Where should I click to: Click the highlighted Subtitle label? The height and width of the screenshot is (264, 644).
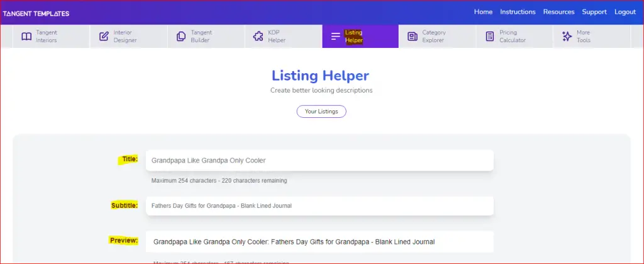(124, 205)
